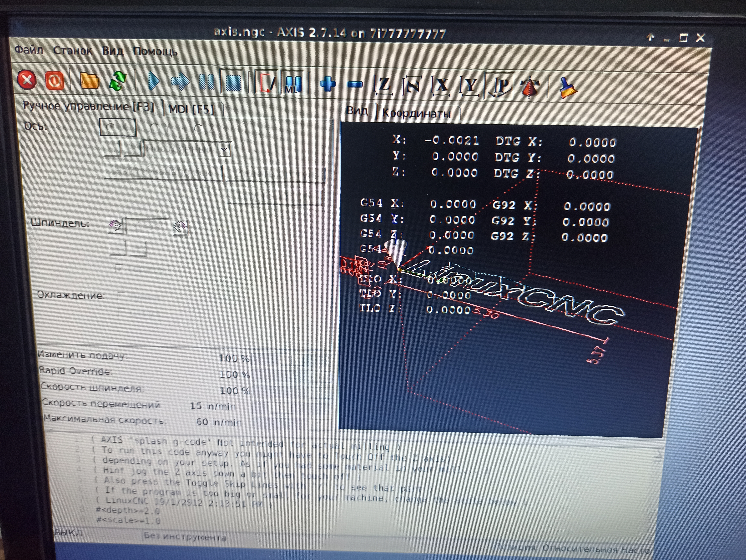Open the Постоянный jog increment dropdown

[224, 150]
